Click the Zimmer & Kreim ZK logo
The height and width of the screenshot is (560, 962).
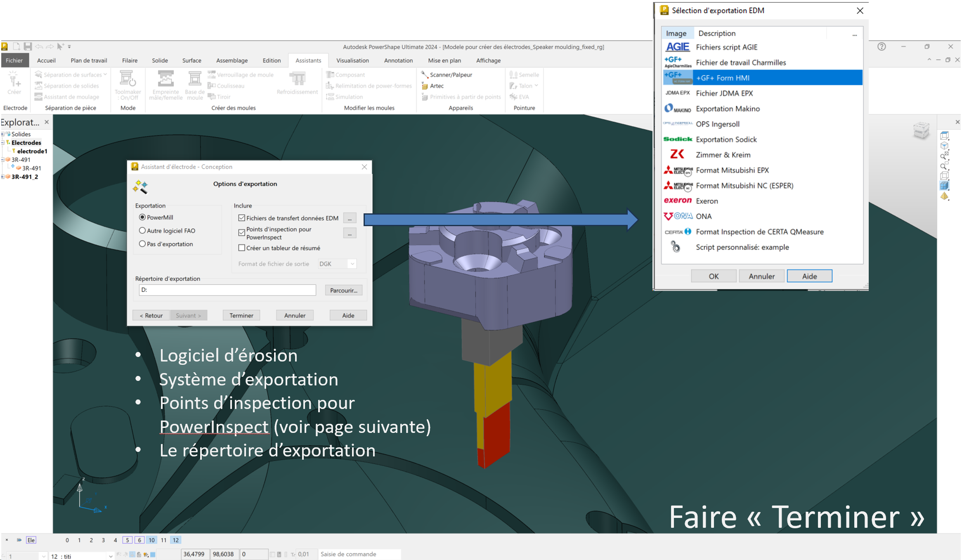[677, 154]
